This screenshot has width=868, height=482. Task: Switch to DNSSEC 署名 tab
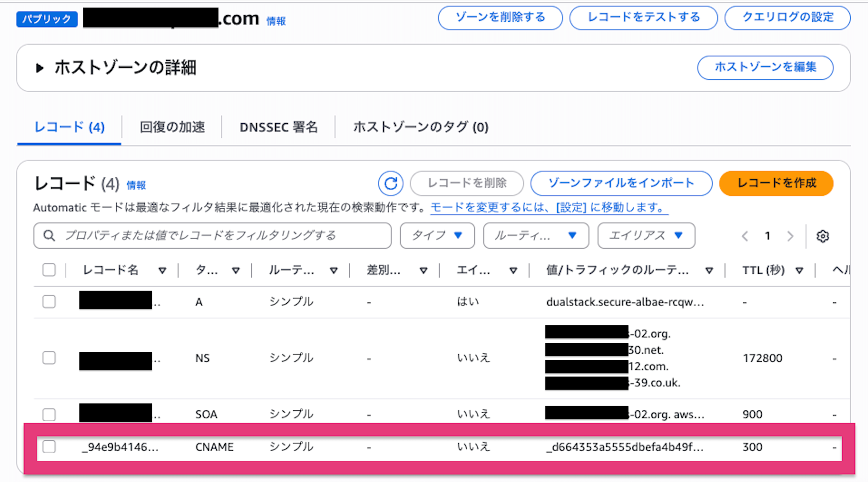[x=279, y=127]
